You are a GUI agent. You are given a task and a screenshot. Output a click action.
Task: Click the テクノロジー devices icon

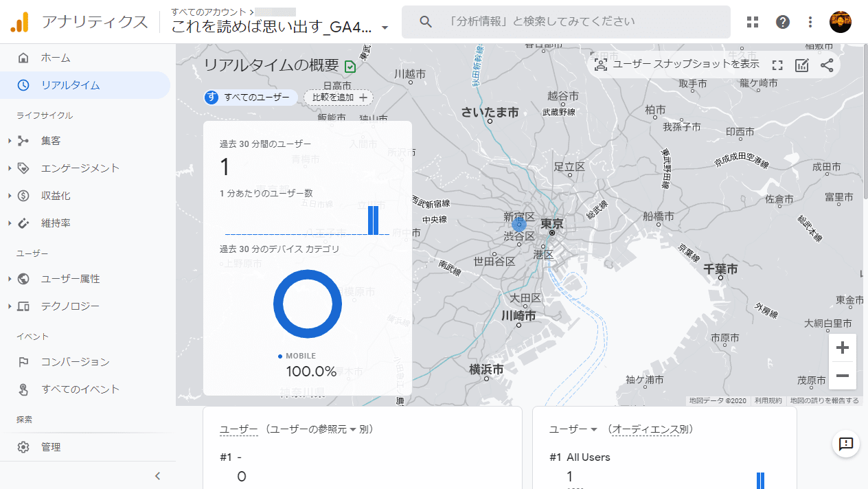pyautogui.click(x=23, y=306)
